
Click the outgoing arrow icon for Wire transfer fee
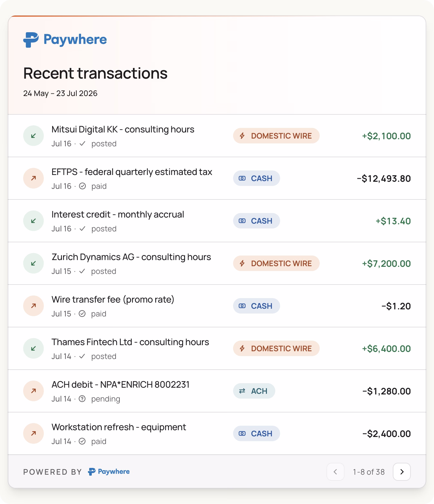(33, 306)
